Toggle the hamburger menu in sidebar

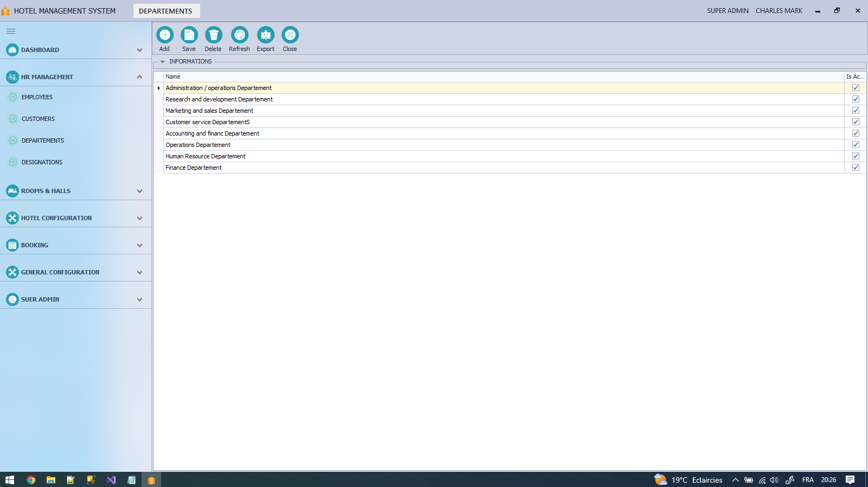click(x=11, y=31)
